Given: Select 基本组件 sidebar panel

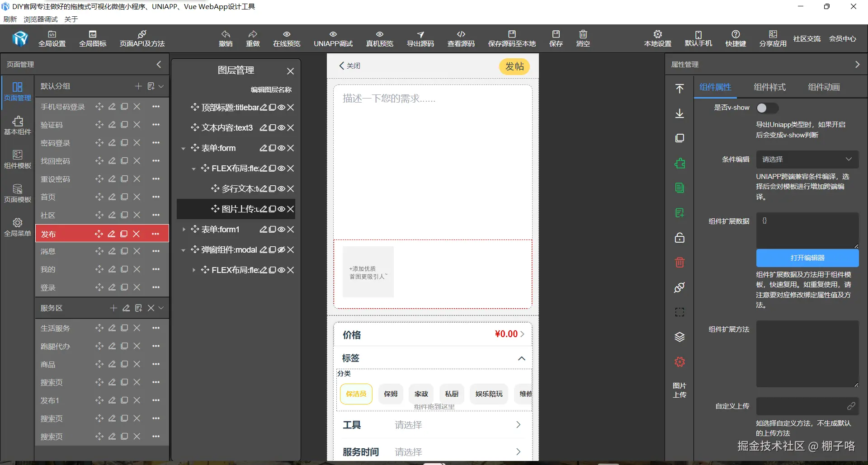Looking at the screenshot, I should pos(18,126).
